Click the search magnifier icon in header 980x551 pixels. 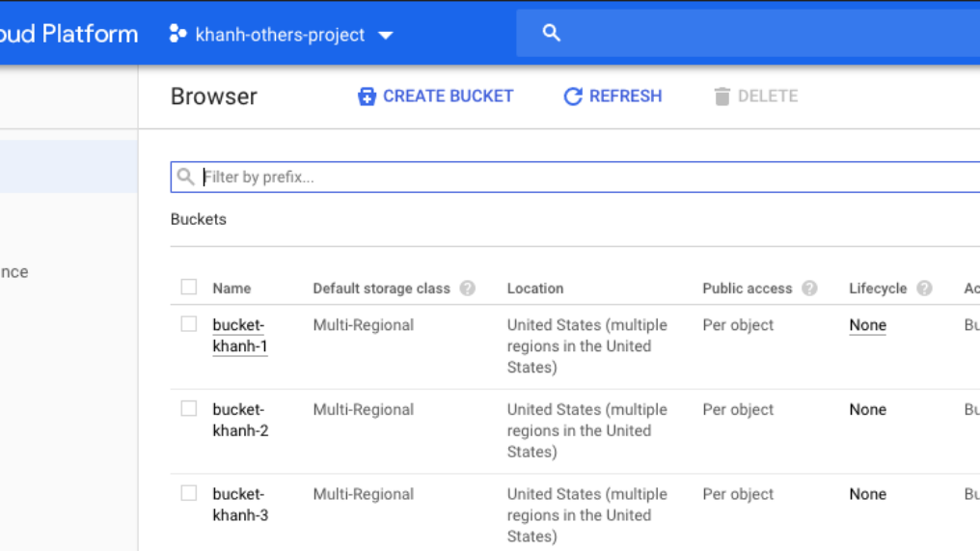point(552,33)
